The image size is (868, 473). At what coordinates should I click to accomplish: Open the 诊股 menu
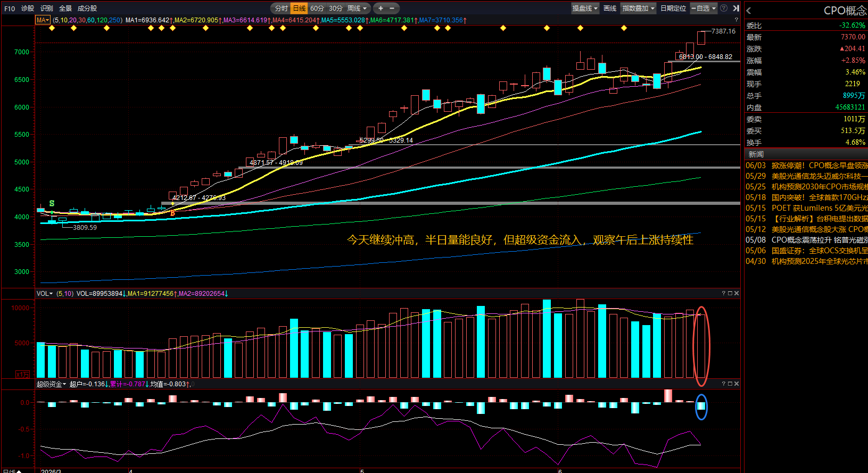[x=28, y=8]
